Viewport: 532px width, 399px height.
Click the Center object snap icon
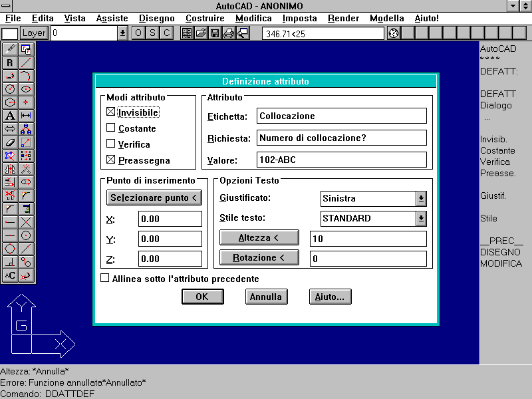pos(26,235)
